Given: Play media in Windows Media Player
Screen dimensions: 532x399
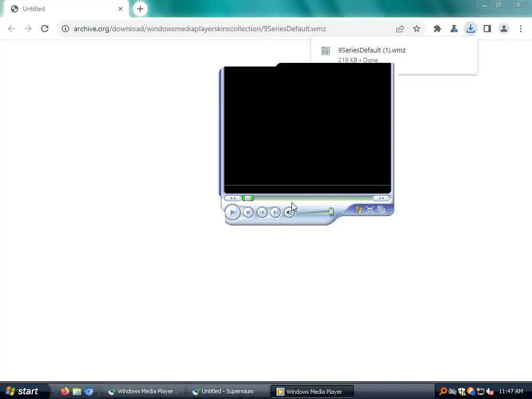Looking at the screenshot, I should 233,212.
